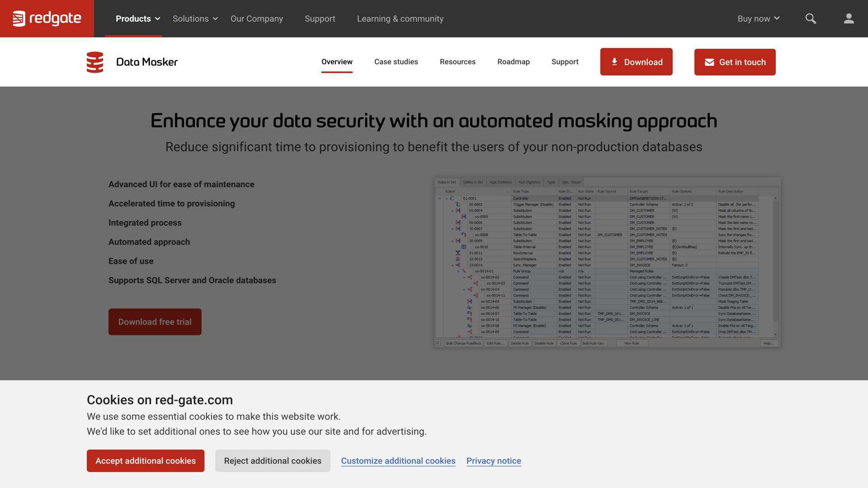This screenshot has width=868, height=488.
Task: Expand the Products dropdown menu
Action: pos(138,19)
